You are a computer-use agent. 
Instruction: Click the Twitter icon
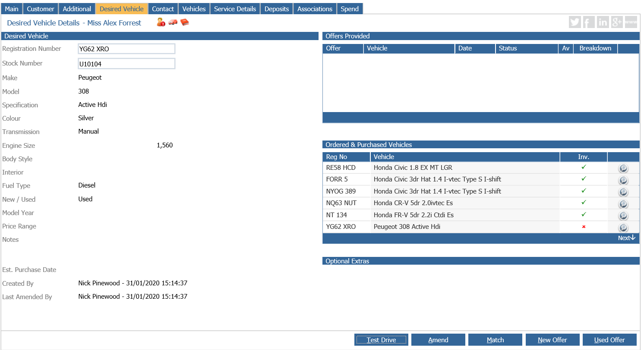[575, 22]
